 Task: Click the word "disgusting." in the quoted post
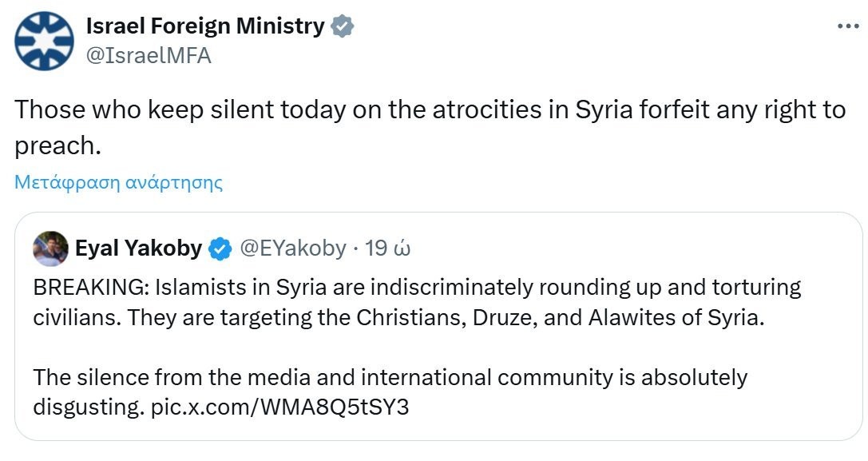pos(88,407)
